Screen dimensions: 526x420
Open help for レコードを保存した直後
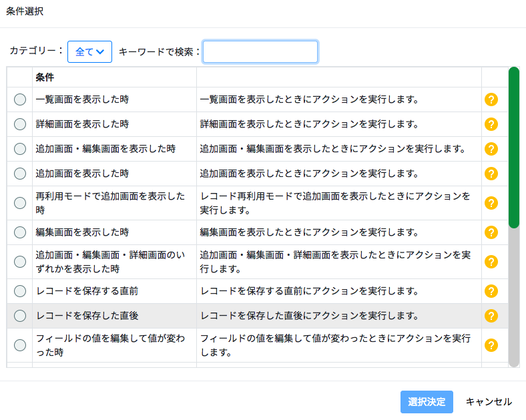point(491,316)
